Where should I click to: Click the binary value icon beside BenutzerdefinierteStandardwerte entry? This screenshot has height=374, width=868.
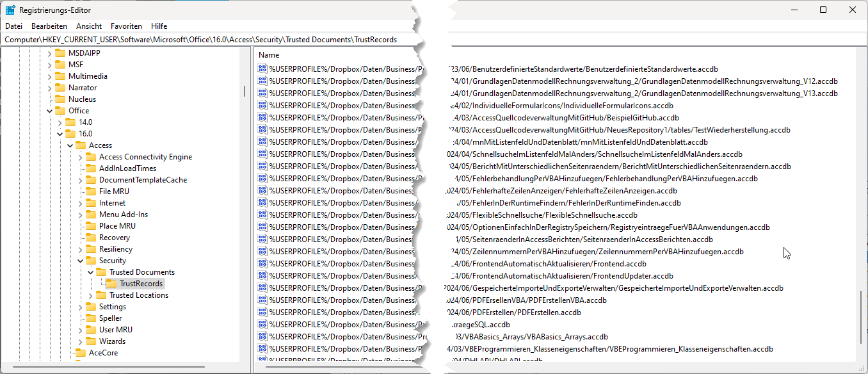click(x=262, y=69)
